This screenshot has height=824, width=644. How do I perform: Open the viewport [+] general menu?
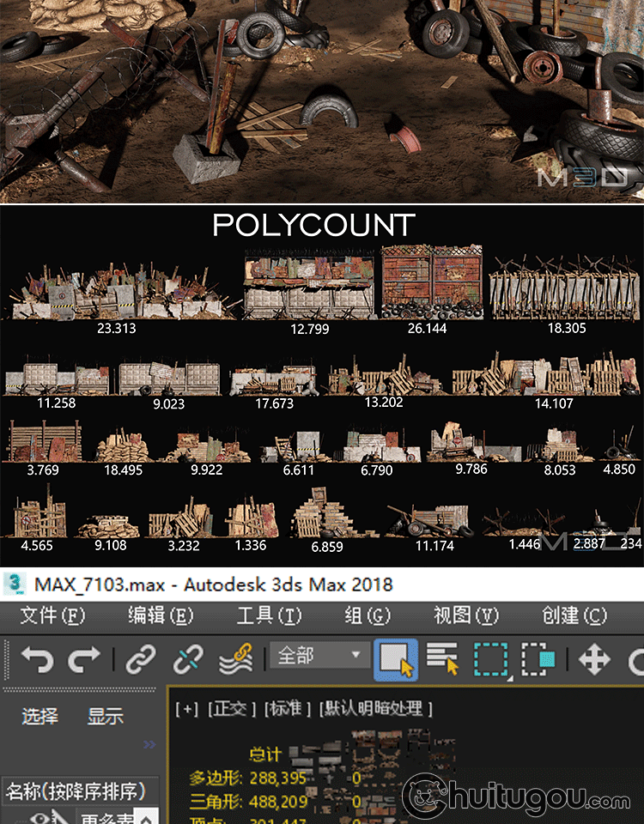(x=187, y=709)
